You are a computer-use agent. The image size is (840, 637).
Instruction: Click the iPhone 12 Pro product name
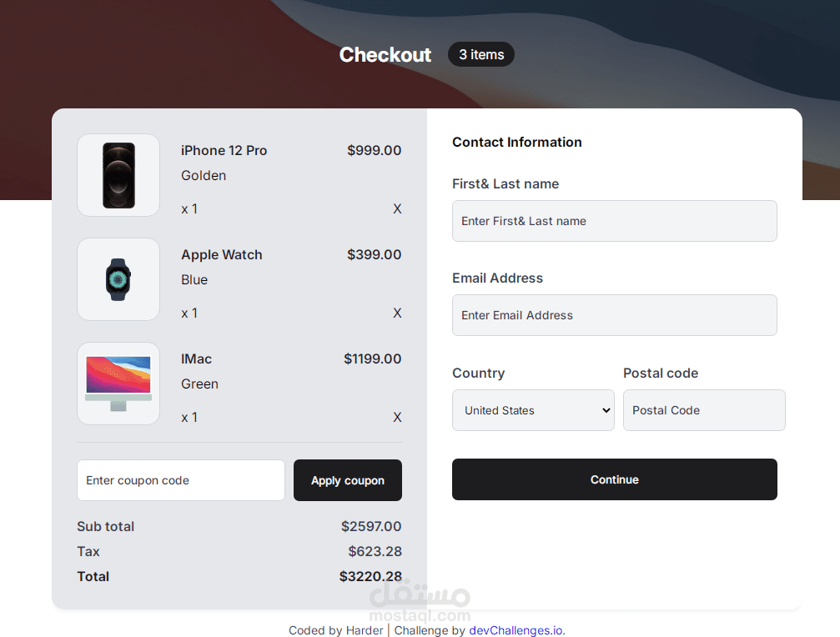224,150
